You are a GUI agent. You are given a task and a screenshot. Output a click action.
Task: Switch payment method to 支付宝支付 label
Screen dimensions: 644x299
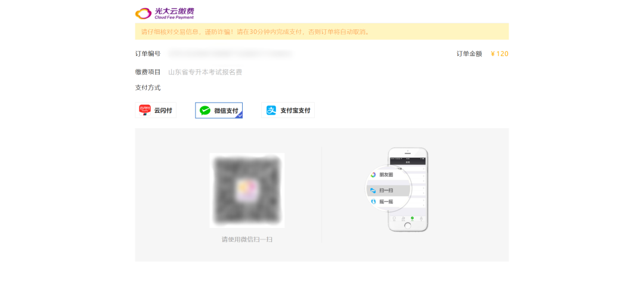[295, 110]
